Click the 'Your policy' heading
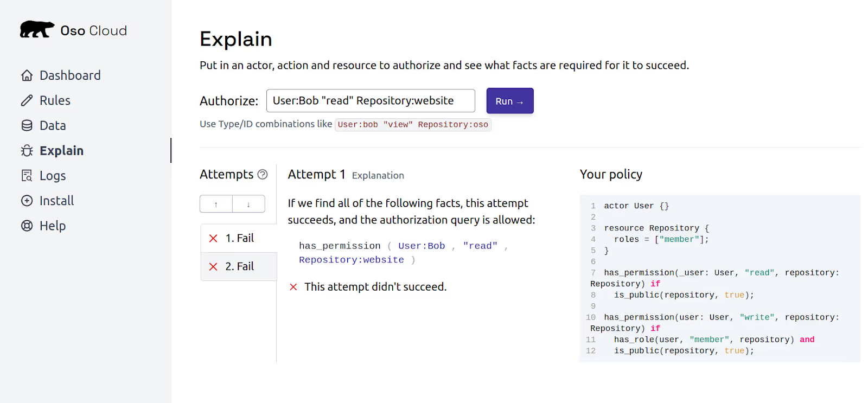 [611, 174]
